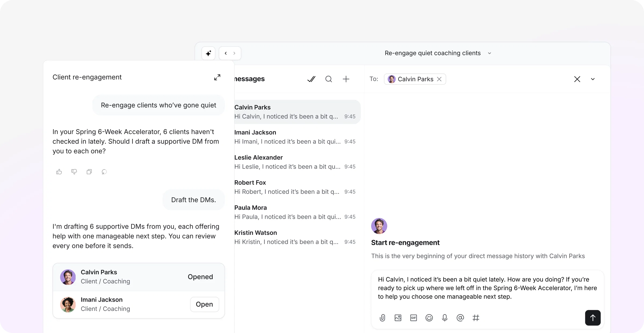Give thumbs up to the assistant reply
Image resolution: width=644 pixels, height=333 pixels.
(x=59, y=172)
